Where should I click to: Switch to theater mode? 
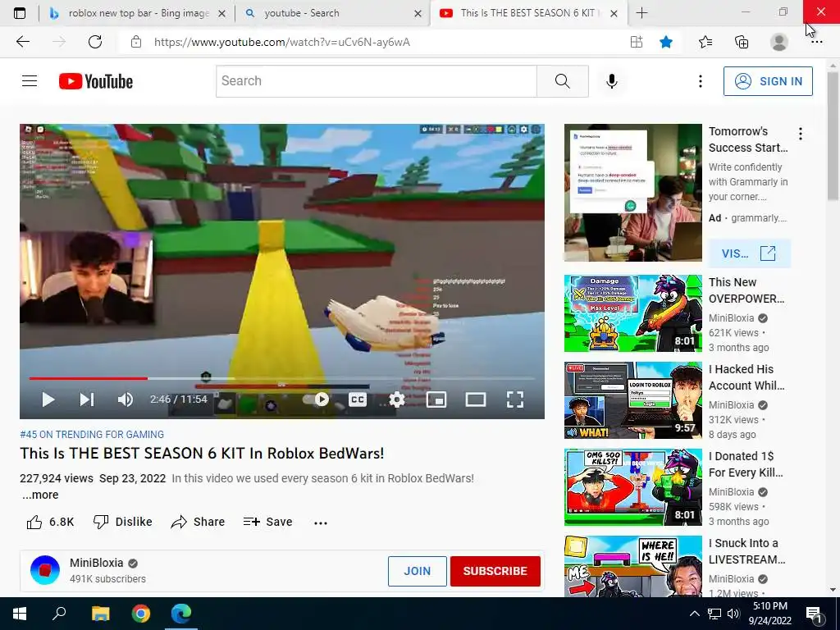(475, 399)
